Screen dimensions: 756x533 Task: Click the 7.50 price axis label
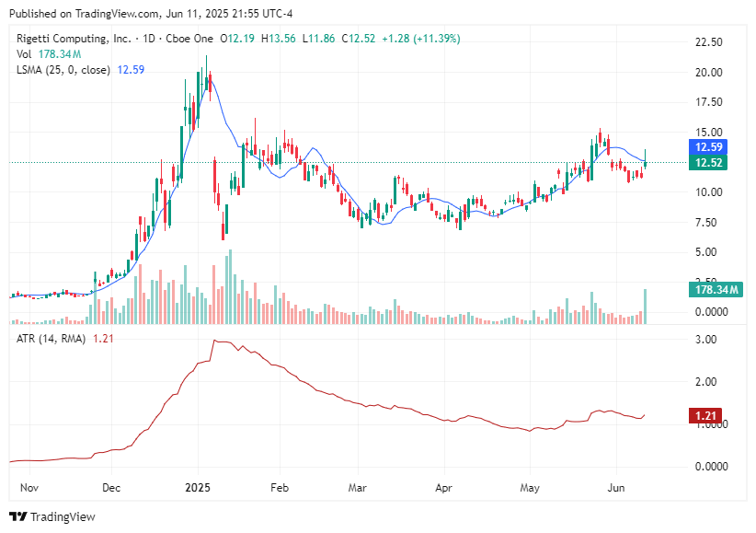[x=705, y=223]
